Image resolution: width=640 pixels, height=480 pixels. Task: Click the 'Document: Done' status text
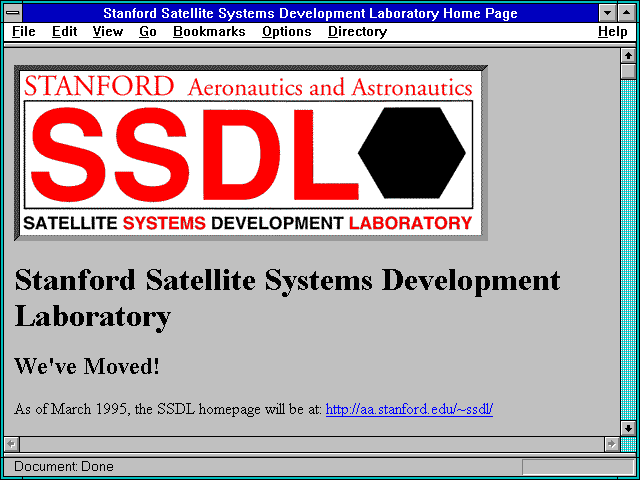64,467
